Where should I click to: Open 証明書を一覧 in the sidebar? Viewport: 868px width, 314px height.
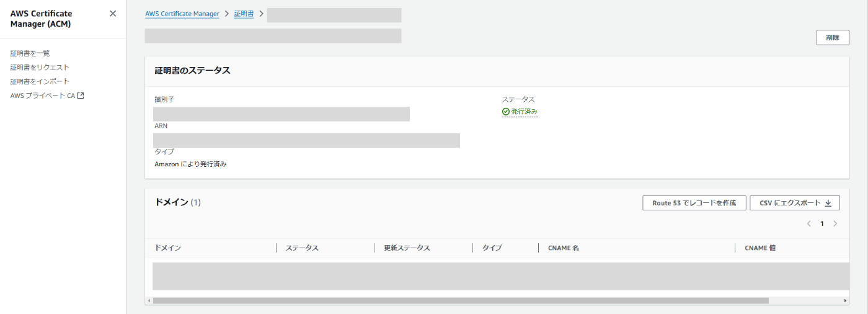[x=30, y=53]
